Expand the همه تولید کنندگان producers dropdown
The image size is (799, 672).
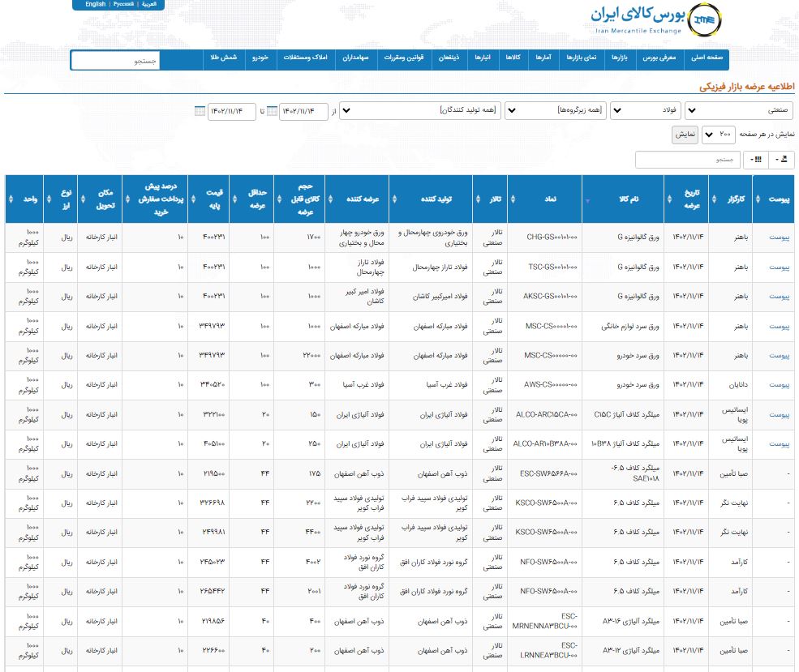(x=420, y=110)
